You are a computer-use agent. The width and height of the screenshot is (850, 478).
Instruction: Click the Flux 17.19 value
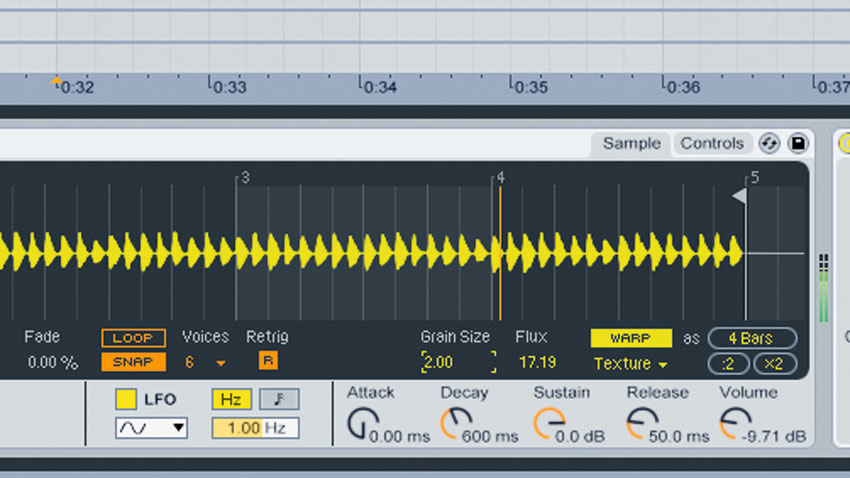(537, 362)
